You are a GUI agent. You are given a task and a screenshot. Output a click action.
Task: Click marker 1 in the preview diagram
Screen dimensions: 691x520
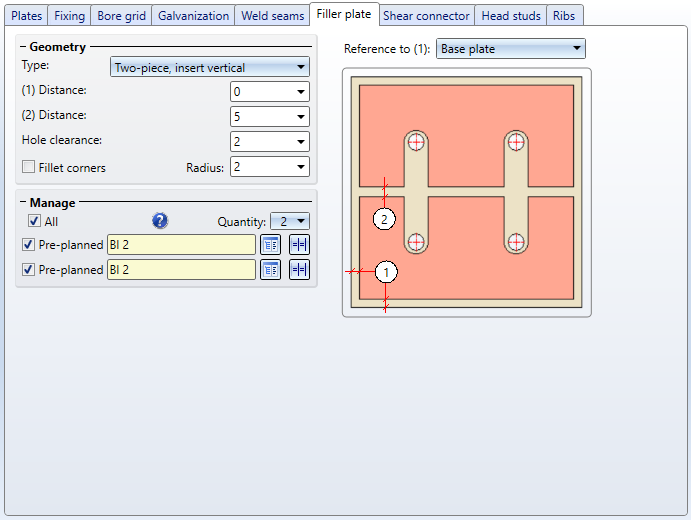[387, 271]
